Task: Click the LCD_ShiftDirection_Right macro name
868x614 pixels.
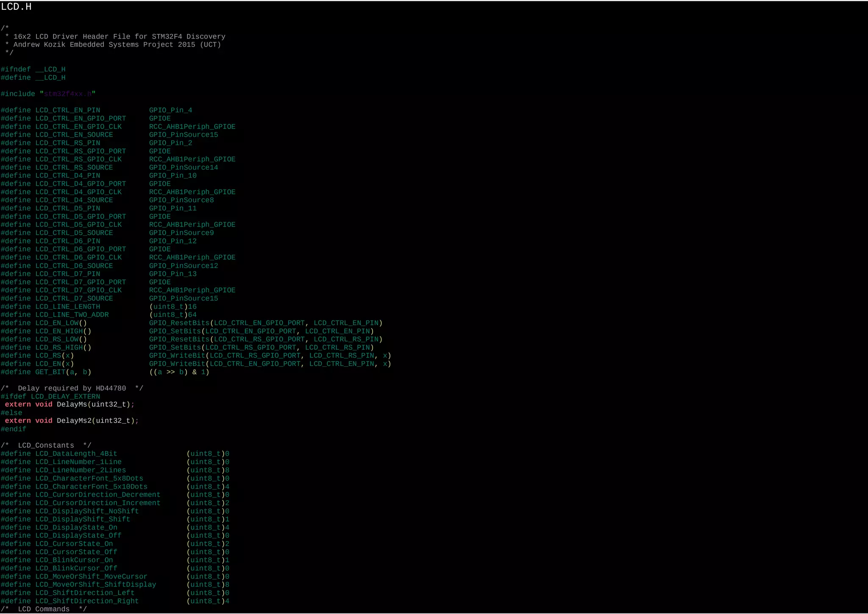Action: pyautogui.click(x=87, y=601)
